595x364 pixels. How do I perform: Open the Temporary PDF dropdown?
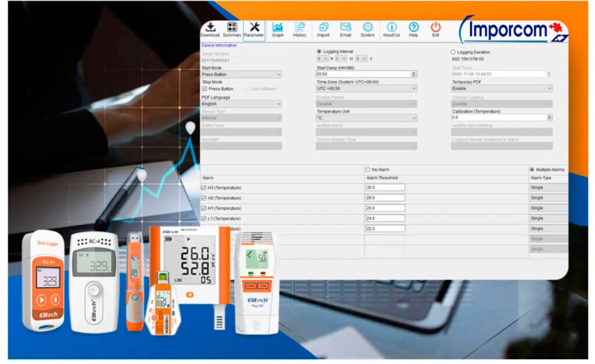[501, 88]
